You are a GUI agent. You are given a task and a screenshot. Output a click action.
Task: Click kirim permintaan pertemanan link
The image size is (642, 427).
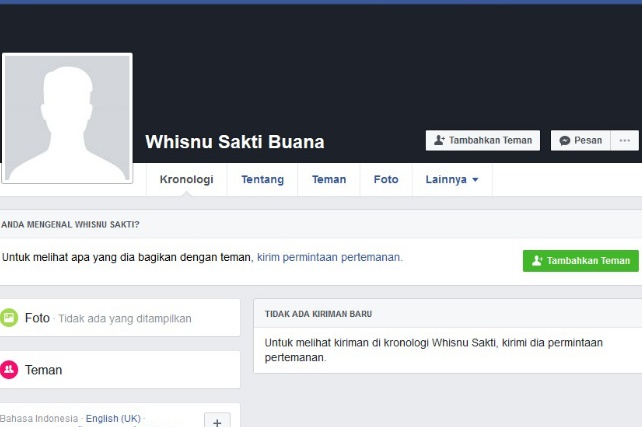[330, 257]
